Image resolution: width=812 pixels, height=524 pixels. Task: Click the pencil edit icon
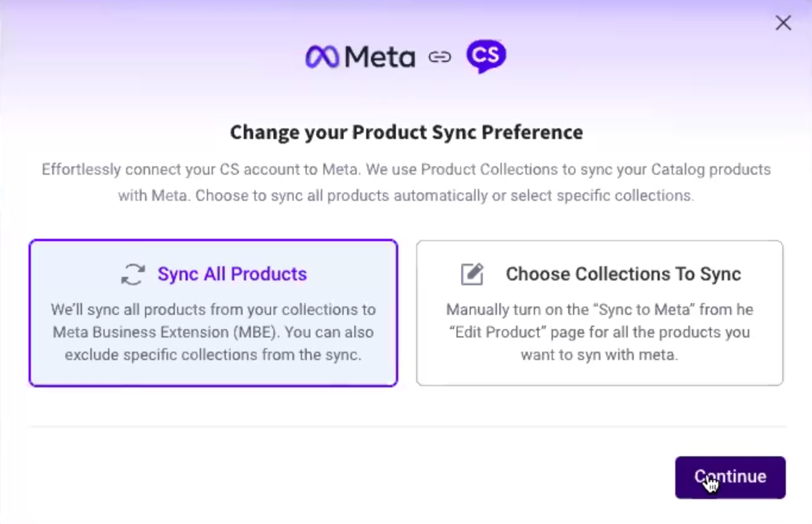coord(473,274)
